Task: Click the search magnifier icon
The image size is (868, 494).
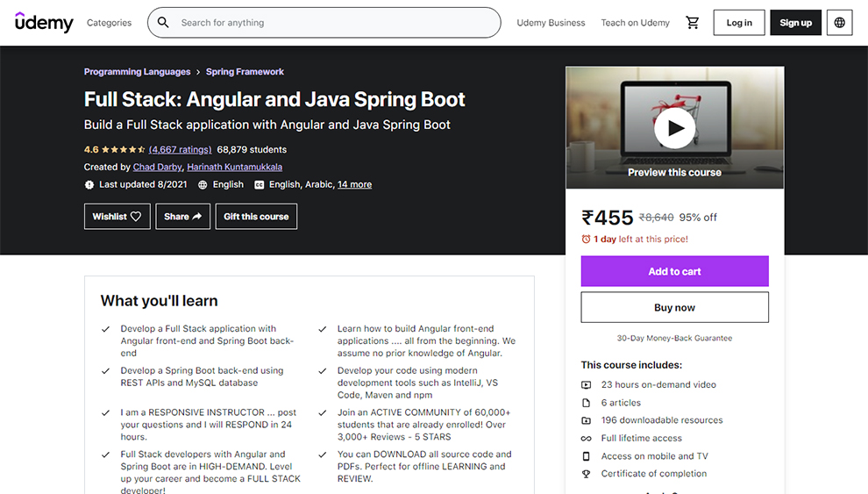Action: [164, 23]
